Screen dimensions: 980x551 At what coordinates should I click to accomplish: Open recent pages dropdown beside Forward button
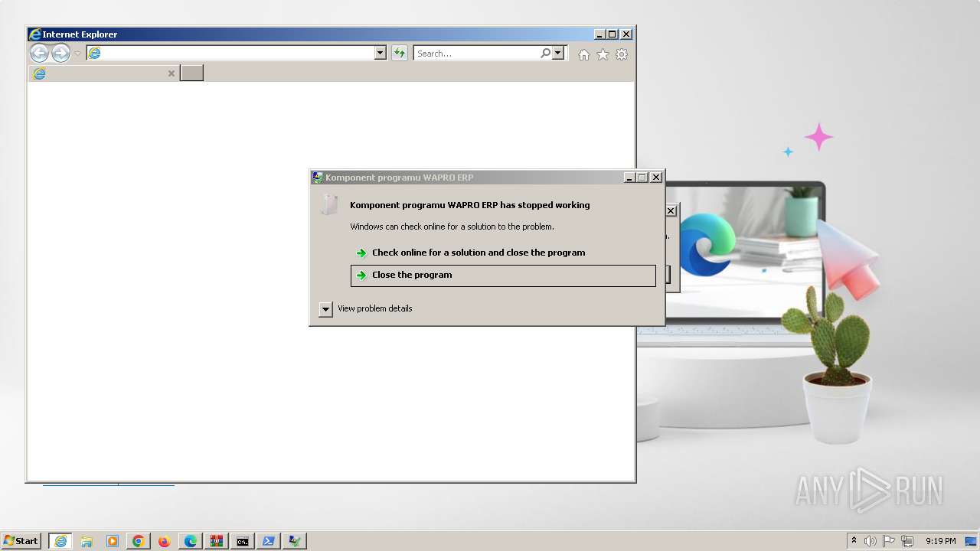pyautogui.click(x=77, y=54)
